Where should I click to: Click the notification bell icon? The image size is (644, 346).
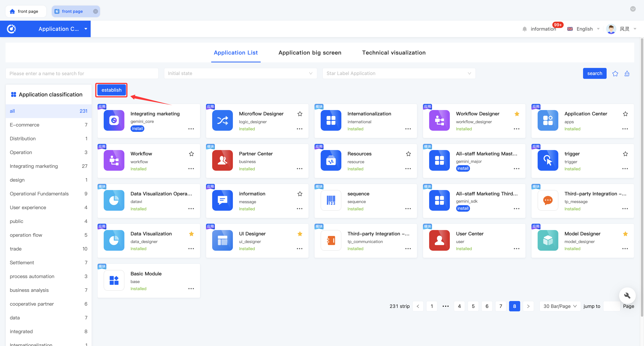point(525,29)
